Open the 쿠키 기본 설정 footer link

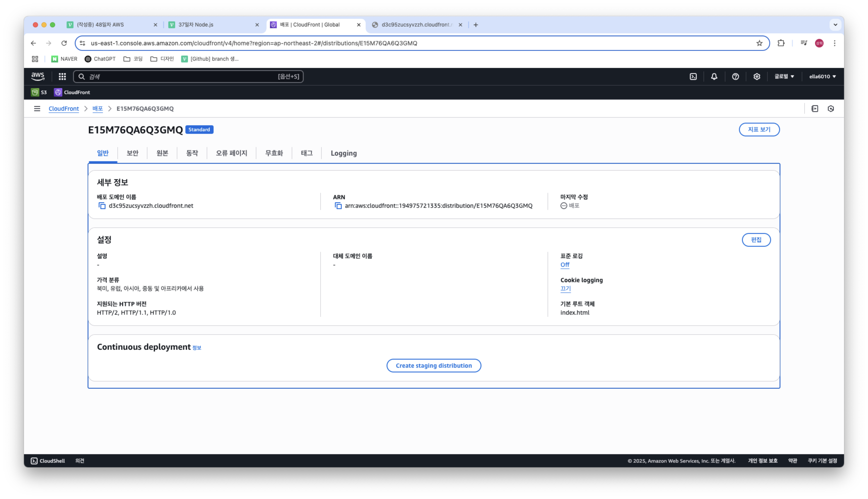(823, 461)
